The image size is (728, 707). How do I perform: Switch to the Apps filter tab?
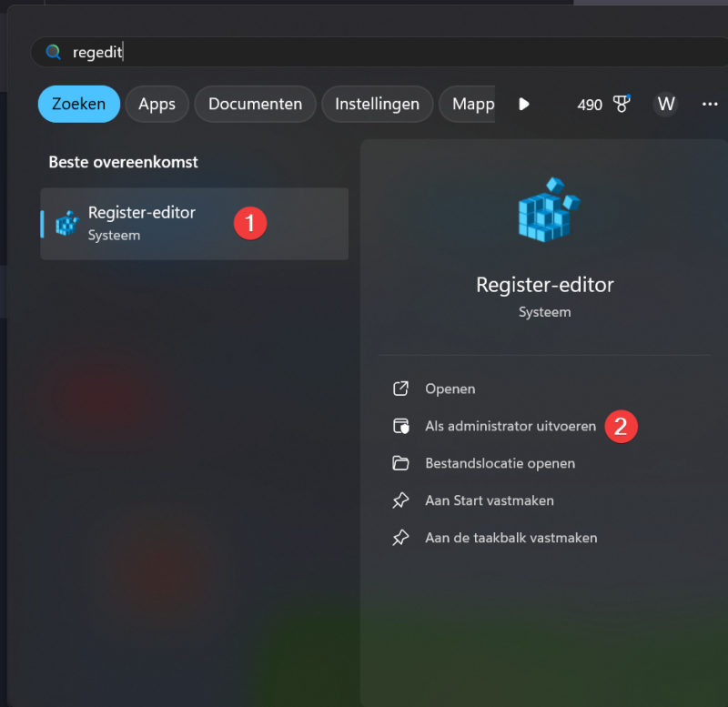[157, 104]
